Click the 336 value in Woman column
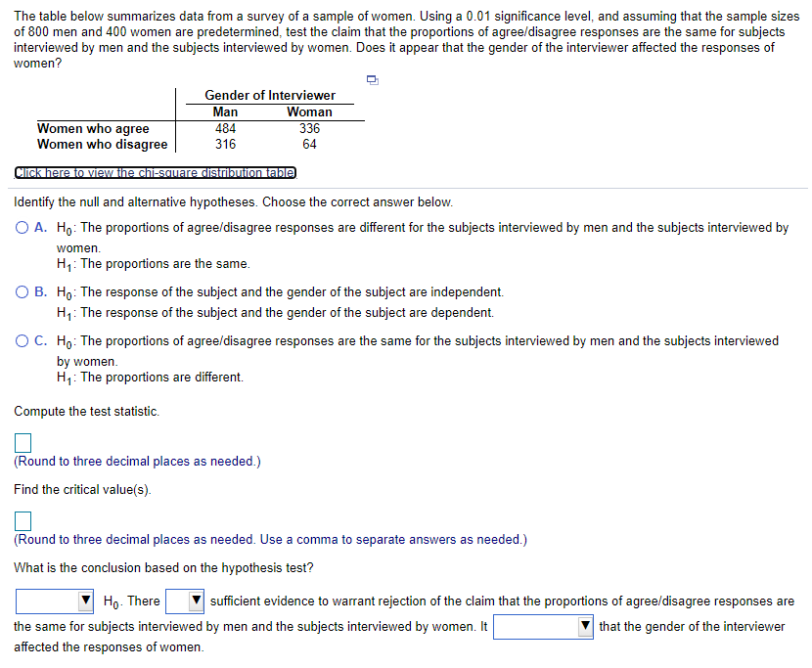Screen dimensions: 812x668 click(310, 128)
